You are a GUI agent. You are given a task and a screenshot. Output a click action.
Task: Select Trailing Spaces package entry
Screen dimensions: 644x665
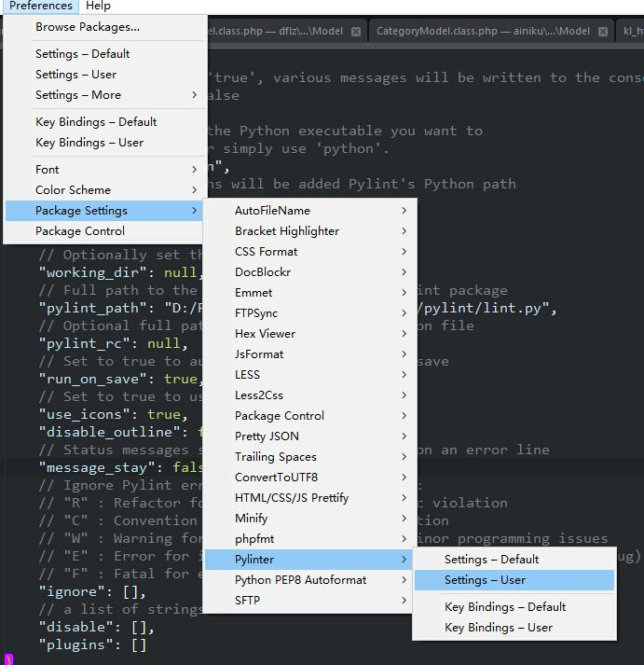pos(276,457)
